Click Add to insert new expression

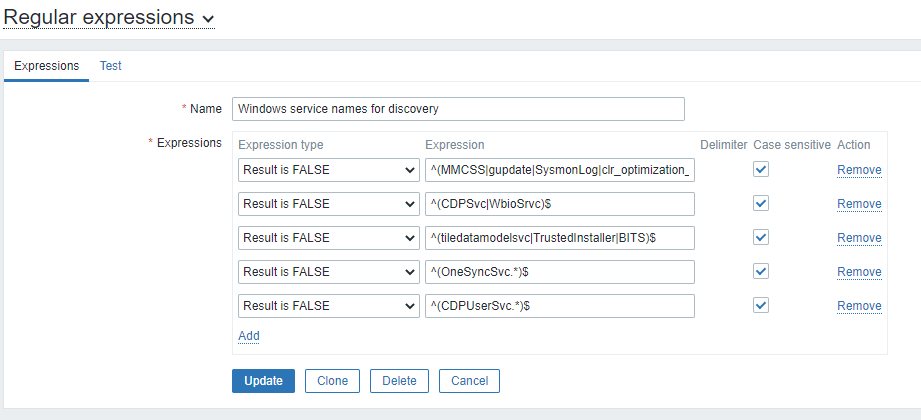pos(249,336)
